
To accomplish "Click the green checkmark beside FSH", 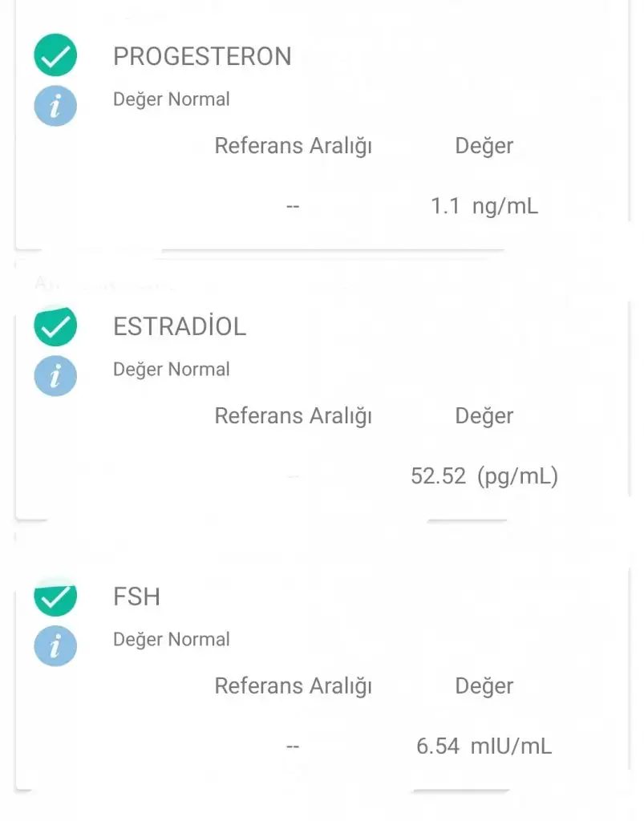I will (x=55, y=598).
